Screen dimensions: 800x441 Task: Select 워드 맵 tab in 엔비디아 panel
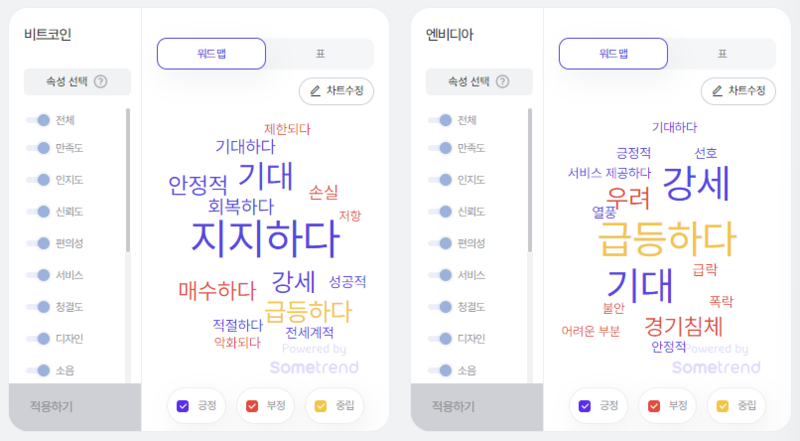pos(613,54)
